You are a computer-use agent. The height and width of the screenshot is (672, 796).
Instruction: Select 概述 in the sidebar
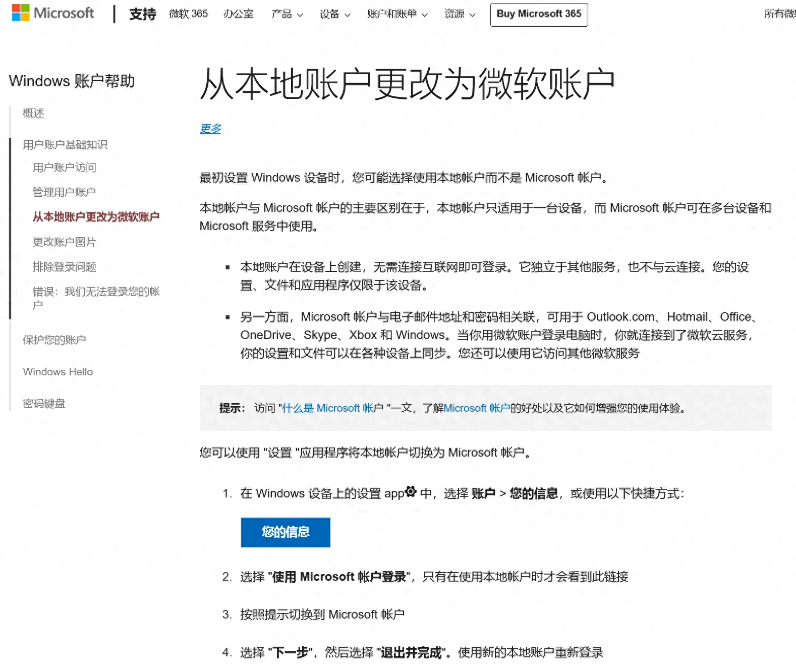(x=33, y=113)
